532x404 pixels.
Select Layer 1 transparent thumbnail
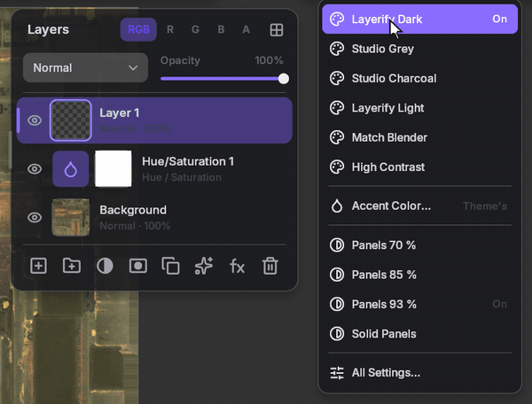tap(71, 120)
